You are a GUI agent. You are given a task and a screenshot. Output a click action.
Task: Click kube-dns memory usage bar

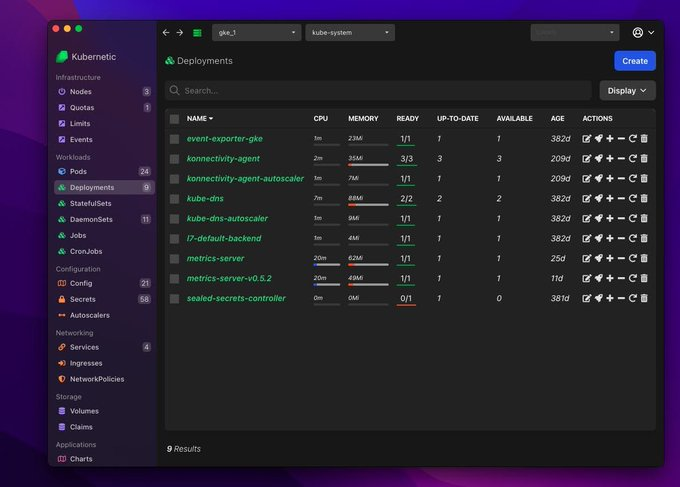(368, 205)
